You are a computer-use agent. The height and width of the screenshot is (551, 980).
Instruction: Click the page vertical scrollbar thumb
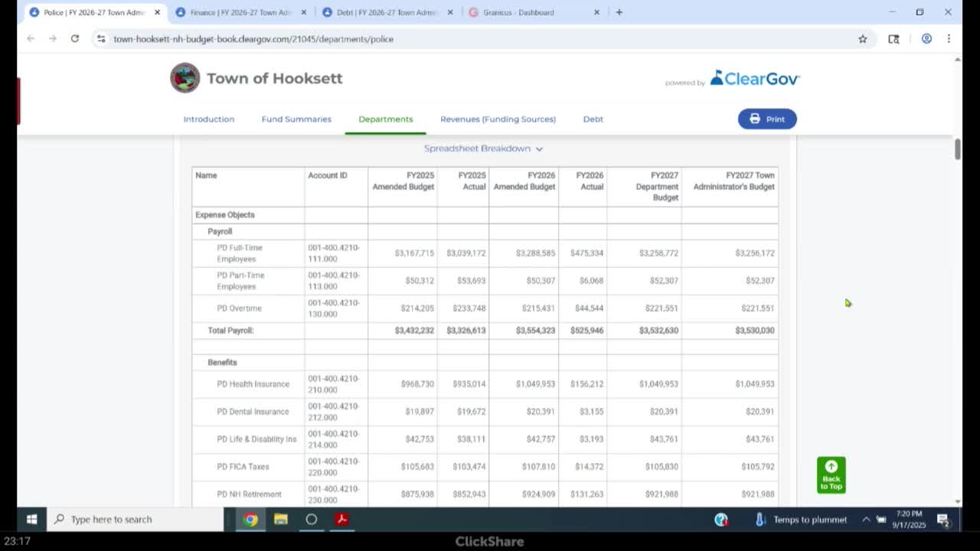point(957,149)
